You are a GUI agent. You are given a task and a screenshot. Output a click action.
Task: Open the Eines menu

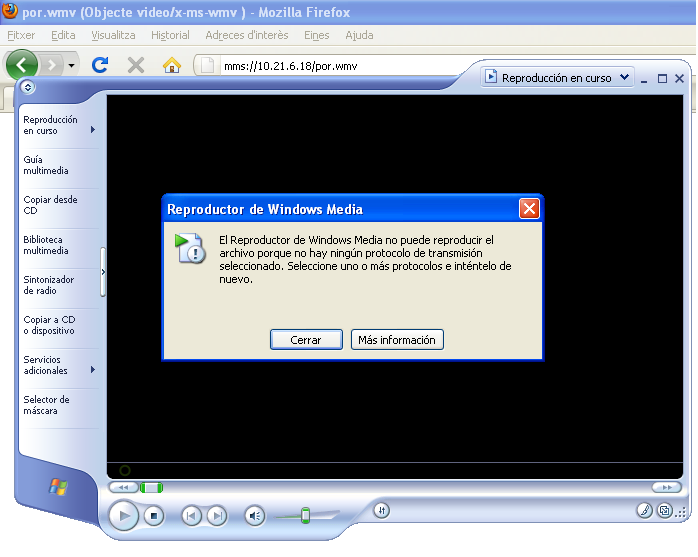point(317,35)
